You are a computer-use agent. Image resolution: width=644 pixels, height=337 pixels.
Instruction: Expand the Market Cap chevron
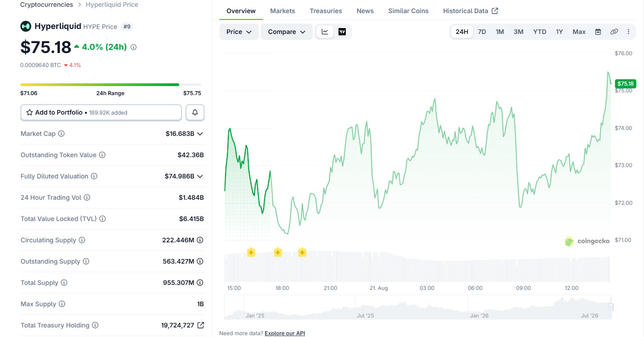click(200, 134)
